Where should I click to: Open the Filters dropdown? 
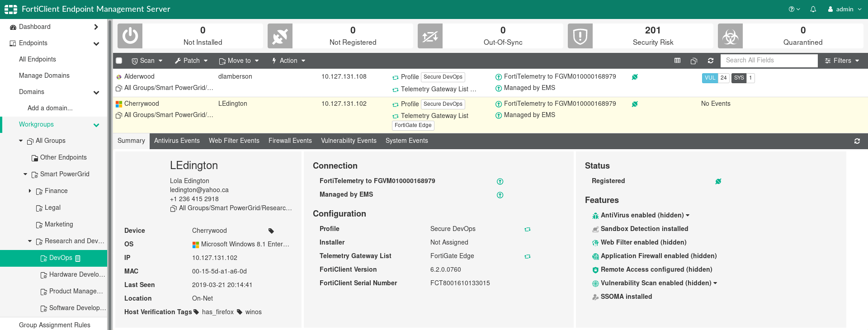tap(842, 61)
